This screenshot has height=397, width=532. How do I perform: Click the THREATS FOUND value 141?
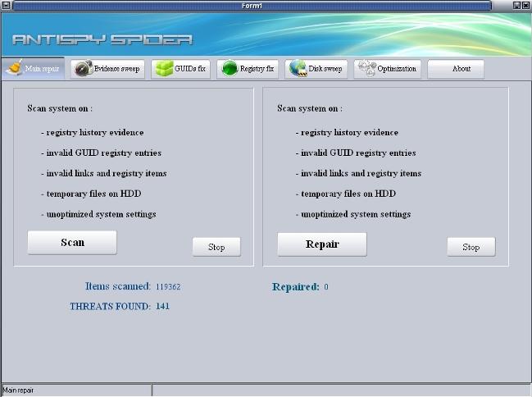pos(161,306)
